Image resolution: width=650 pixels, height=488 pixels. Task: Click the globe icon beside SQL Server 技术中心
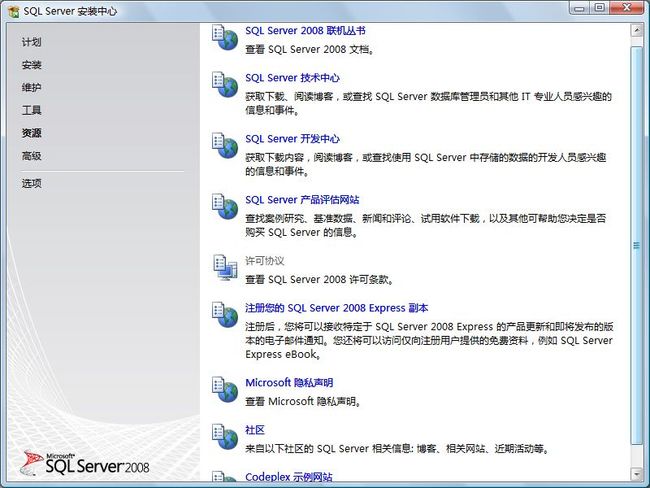(225, 85)
